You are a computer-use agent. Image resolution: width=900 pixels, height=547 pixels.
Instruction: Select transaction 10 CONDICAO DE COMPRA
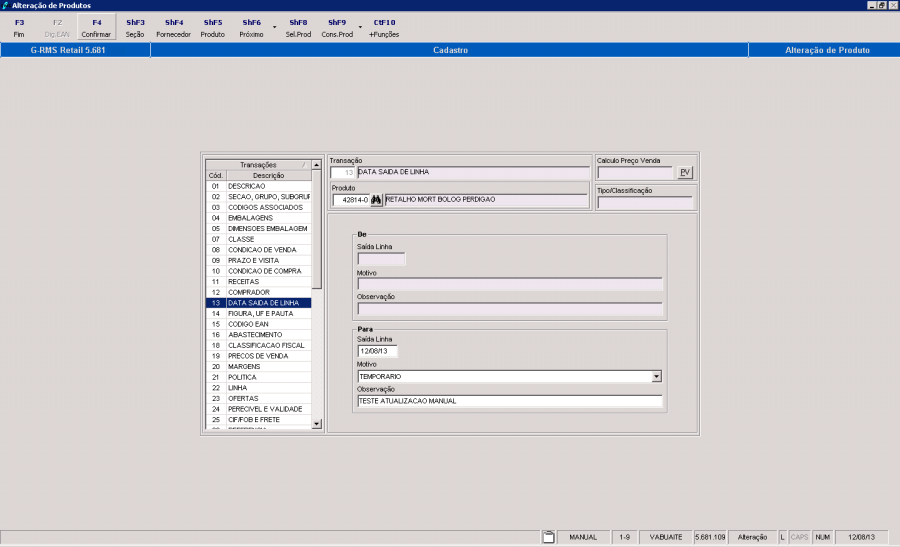(258, 271)
